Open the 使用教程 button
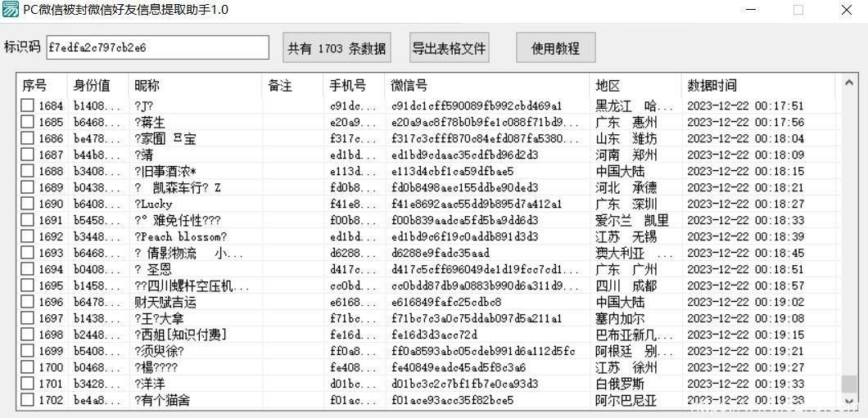The width and height of the screenshot is (868, 418). (555, 48)
